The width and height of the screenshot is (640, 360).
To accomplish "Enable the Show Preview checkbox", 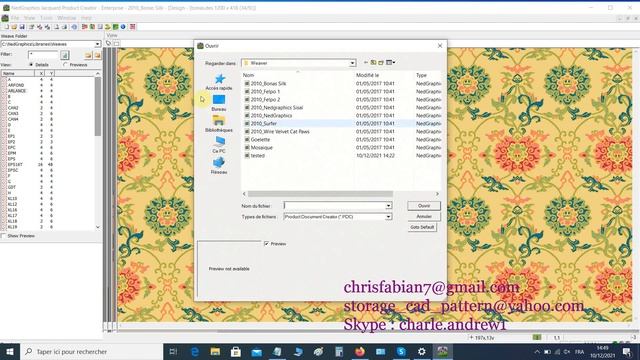I will pyautogui.click(x=3, y=236).
